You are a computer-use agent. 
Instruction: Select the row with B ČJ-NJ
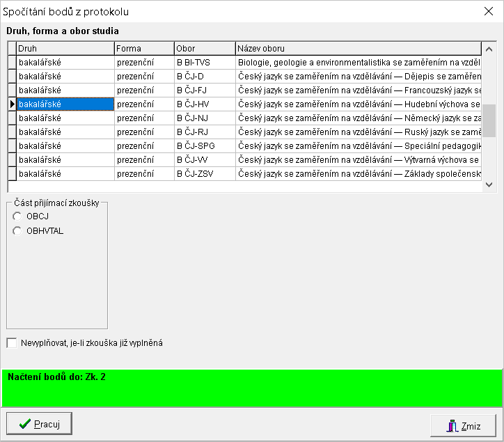click(205, 118)
